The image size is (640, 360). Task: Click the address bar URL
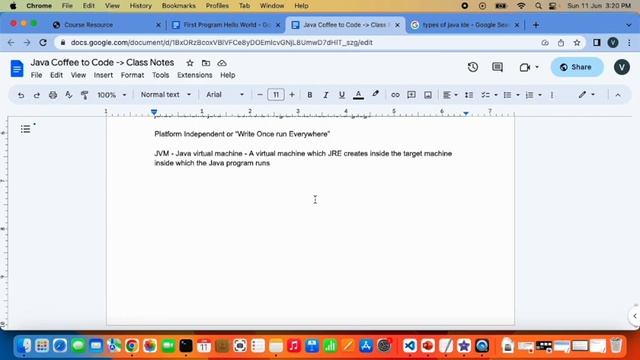tap(221, 42)
